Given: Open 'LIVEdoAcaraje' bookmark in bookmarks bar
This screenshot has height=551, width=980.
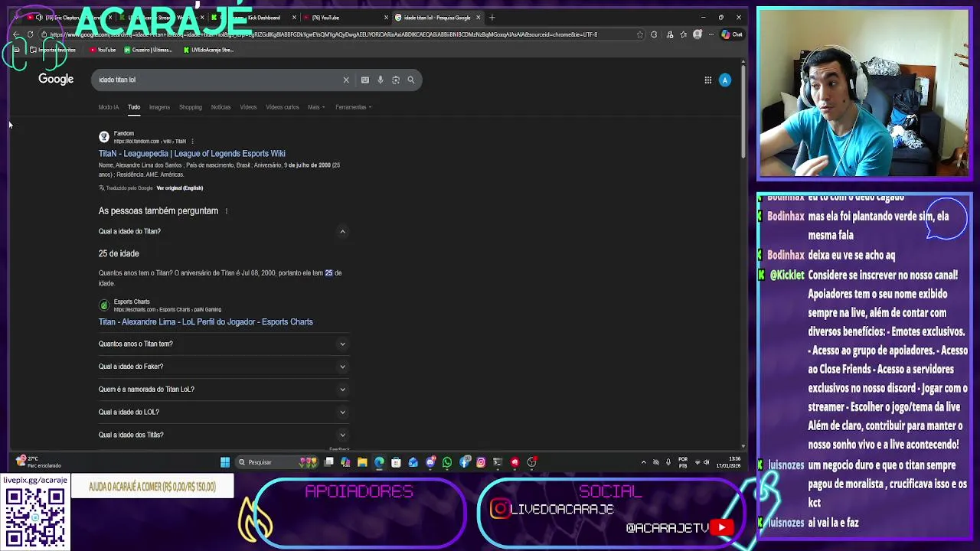Looking at the screenshot, I should [x=208, y=50].
